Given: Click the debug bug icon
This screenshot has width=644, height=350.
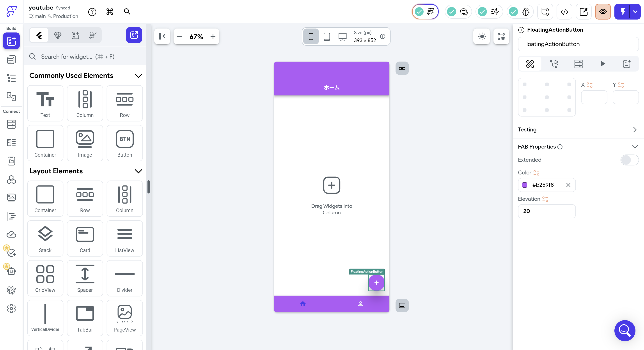Looking at the screenshot, I should click(x=526, y=12).
